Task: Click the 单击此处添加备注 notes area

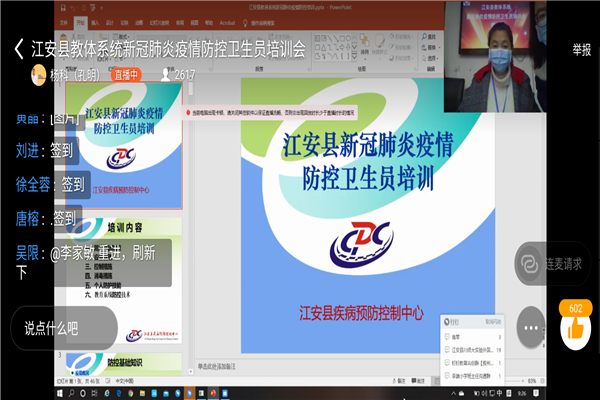Action: tap(217, 367)
